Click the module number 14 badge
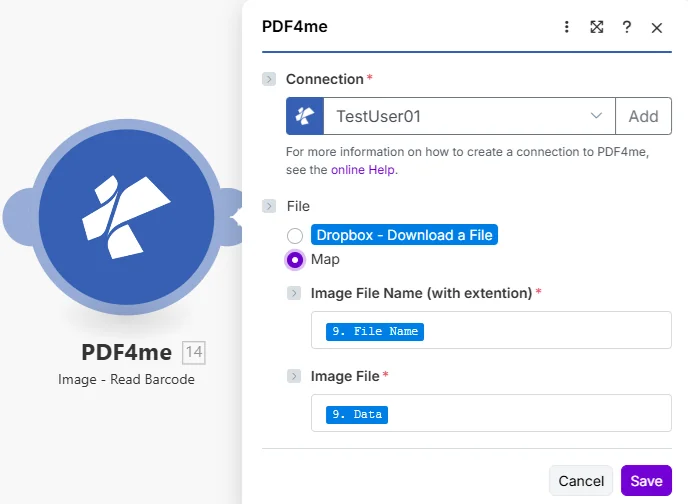This screenshot has width=688, height=504. [x=194, y=352]
